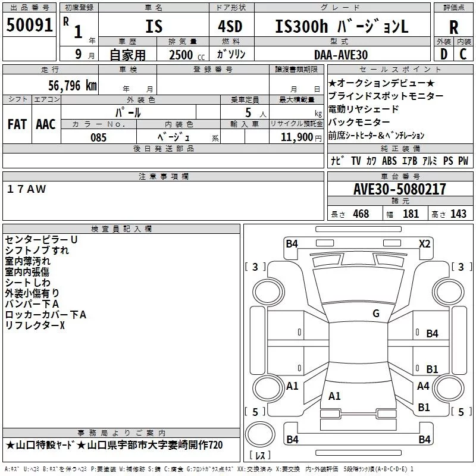Click the height value '143'
Viewport: 476px width, 476px height.
pos(458,214)
